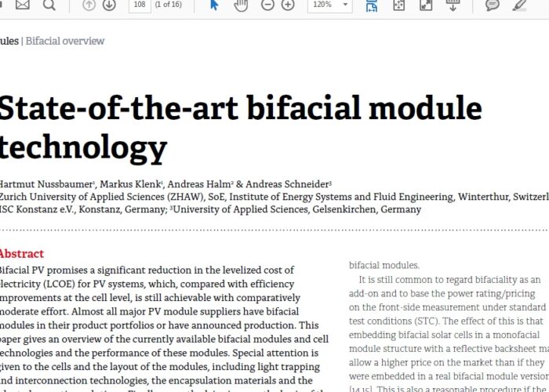This screenshot has height=392, width=549.
Task: Click the fit one full page icon
Action: coord(398,5)
